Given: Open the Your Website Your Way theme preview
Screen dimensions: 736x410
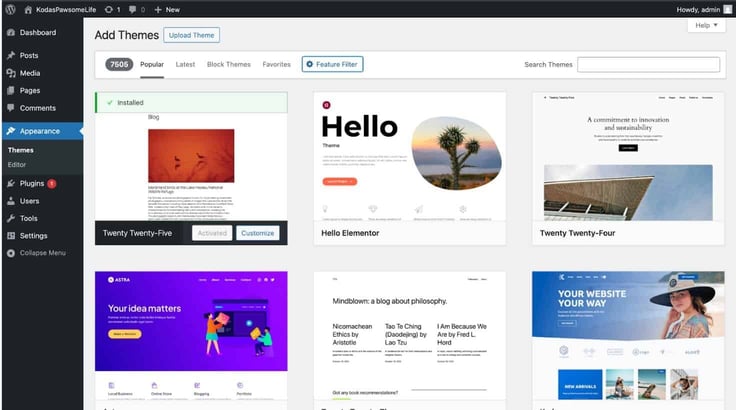Looking at the screenshot, I should (628, 335).
